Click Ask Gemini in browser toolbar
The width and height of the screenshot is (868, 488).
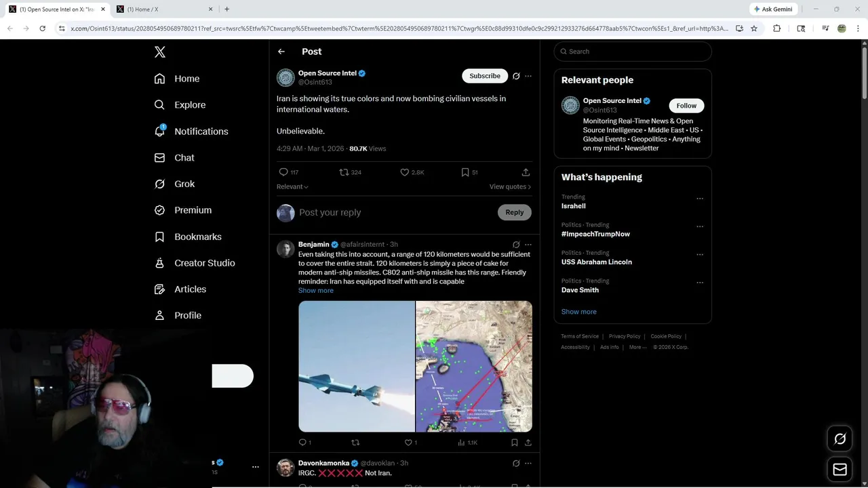point(773,9)
